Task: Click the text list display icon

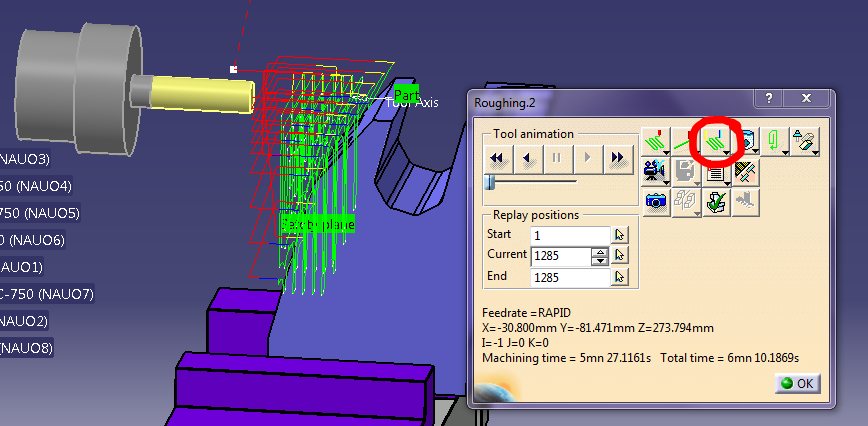Action: (715, 171)
